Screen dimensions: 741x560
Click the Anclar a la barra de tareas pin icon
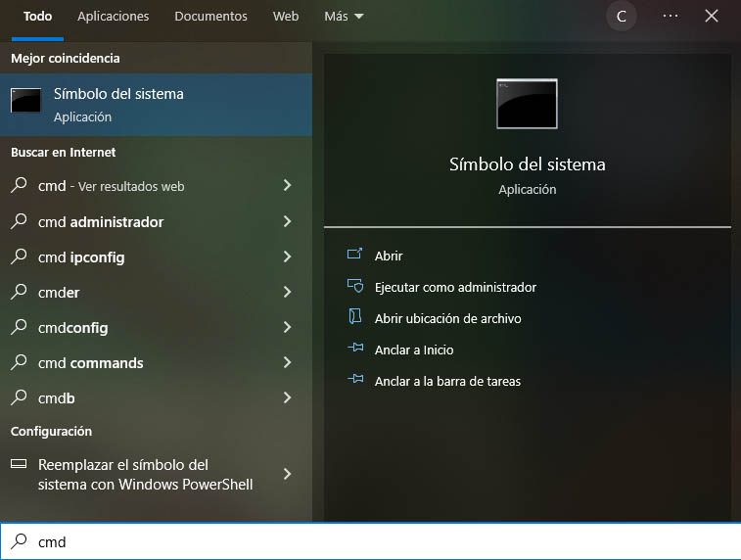click(354, 381)
